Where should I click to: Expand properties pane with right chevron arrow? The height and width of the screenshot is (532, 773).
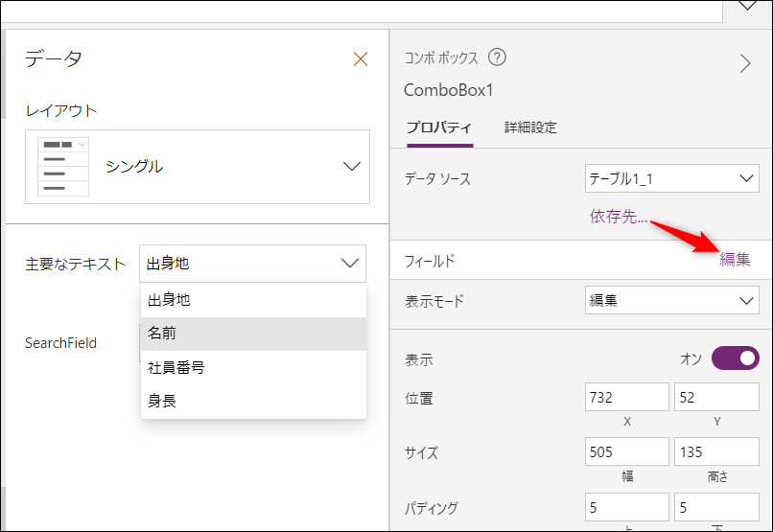pyautogui.click(x=745, y=63)
